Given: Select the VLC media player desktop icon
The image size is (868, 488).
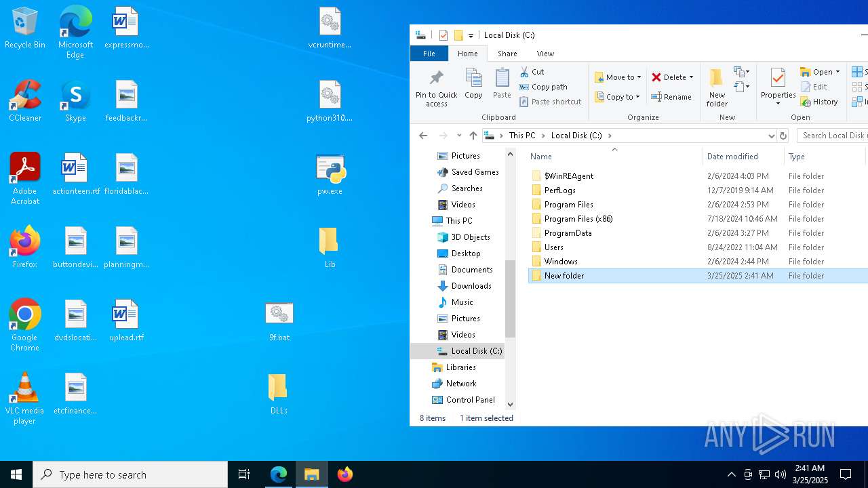Looking at the screenshot, I should [x=25, y=399].
